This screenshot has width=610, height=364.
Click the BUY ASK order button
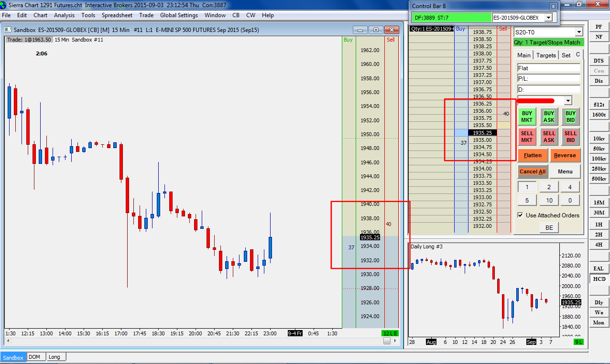549,117
